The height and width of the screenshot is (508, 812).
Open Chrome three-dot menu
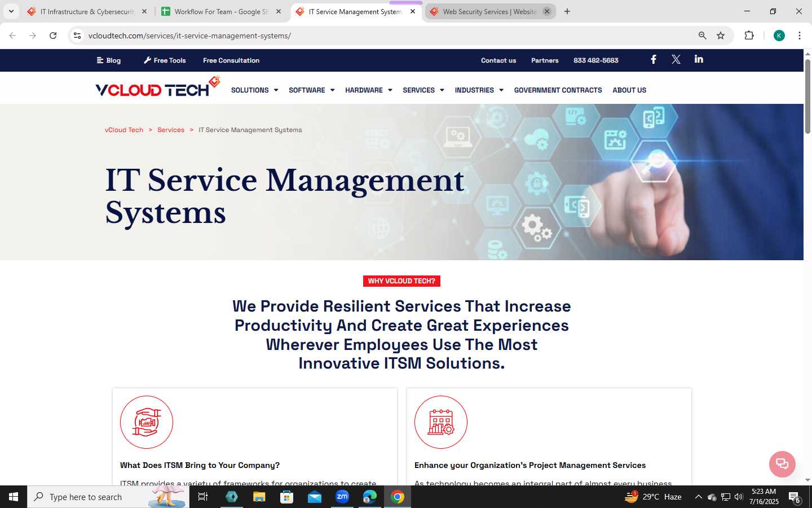click(x=800, y=36)
